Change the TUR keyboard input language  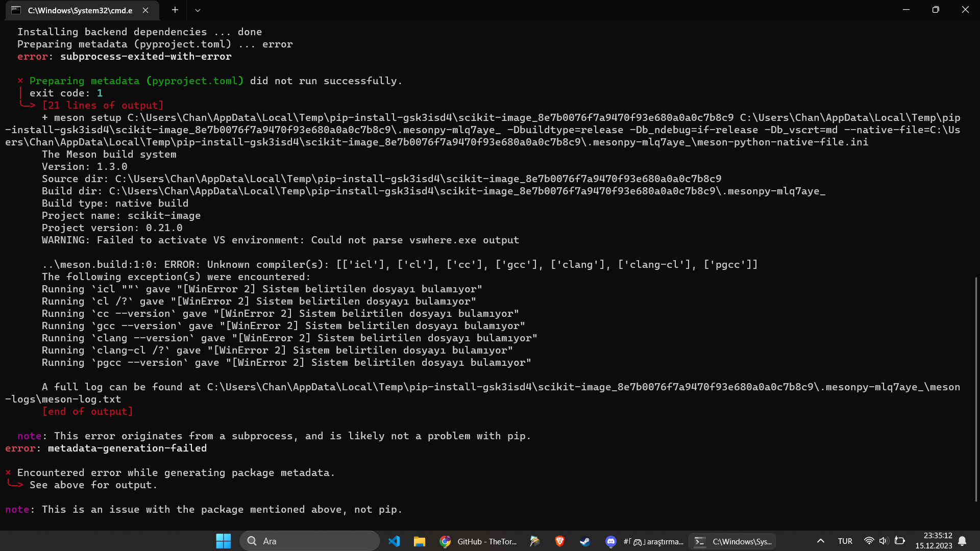[845, 541]
